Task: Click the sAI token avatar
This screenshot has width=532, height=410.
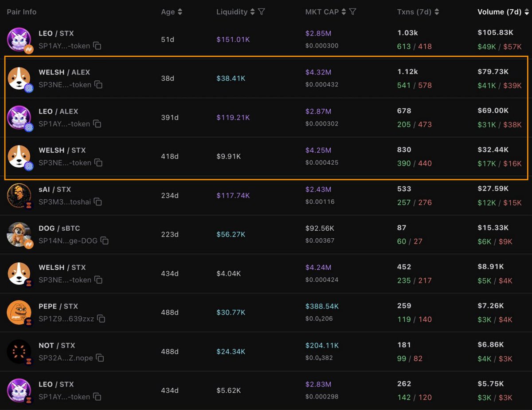Action: (19, 196)
